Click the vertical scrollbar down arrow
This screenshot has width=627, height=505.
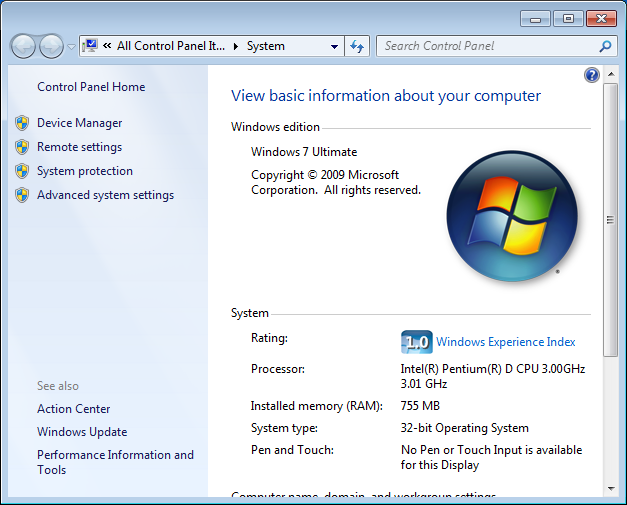point(610,489)
